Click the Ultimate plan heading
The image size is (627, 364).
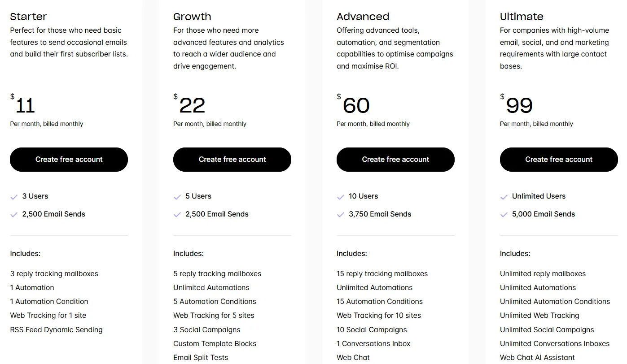click(522, 17)
